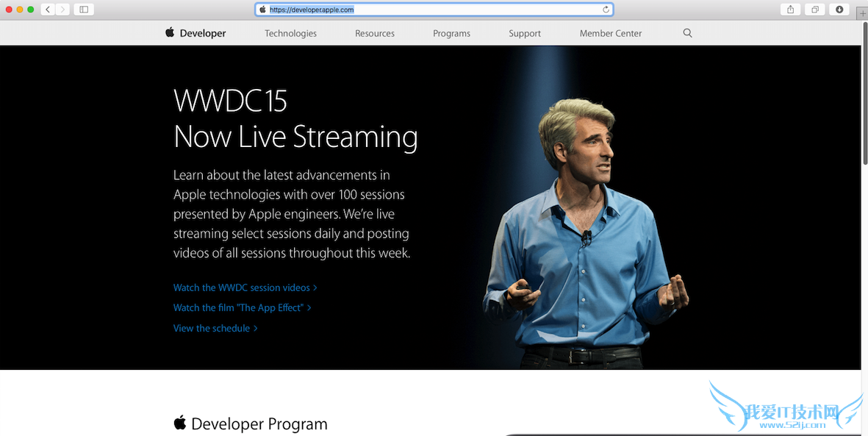Screen dimensions: 868x436
Task: Click the Apple Developer logo
Action: click(196, 33)
